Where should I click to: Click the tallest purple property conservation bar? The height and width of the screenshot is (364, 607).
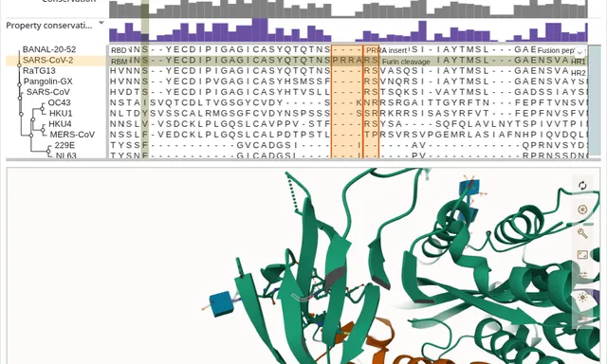point(259,29)
